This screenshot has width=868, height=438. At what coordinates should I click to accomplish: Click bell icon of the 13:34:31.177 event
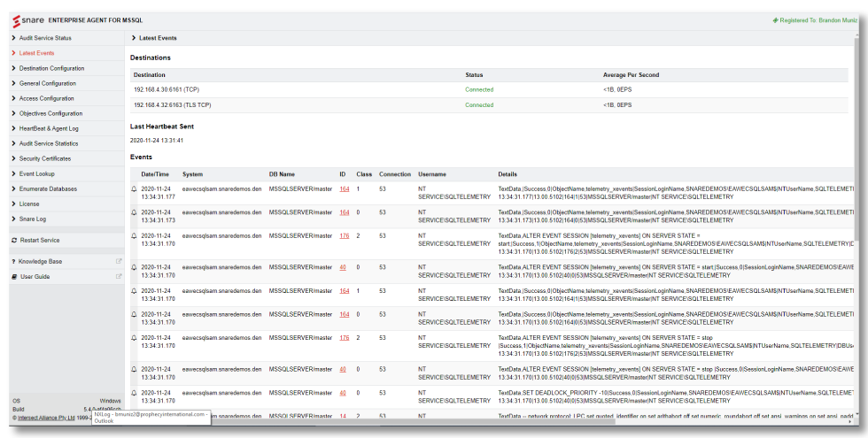click(134, 189)
